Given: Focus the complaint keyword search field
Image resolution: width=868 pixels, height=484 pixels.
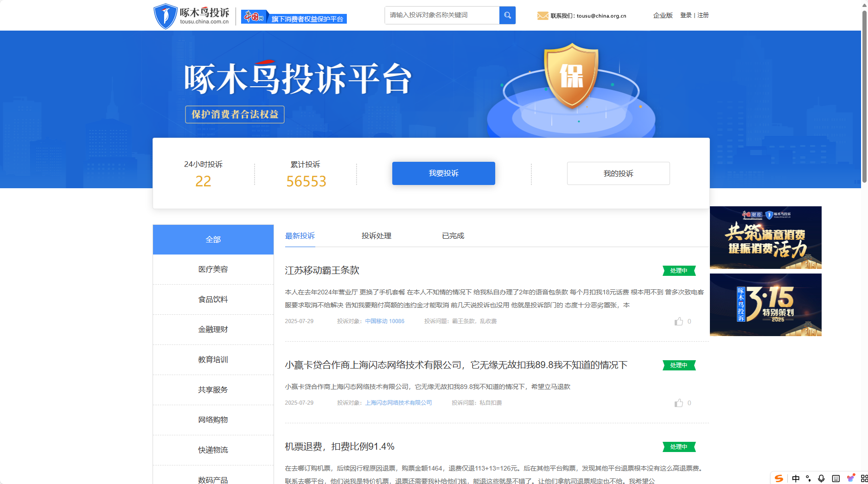Looking at the screenshot, I should click(441, 15).
